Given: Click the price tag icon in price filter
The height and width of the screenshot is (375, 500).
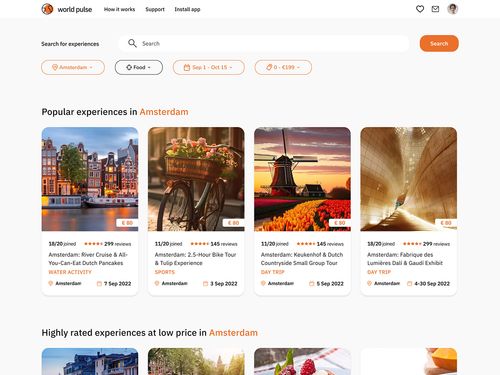Looking at the screenshot, I should pyautogui.click(x=269, y=67).
